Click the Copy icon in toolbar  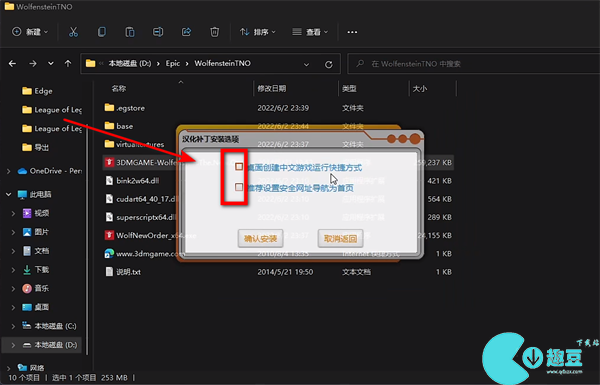click(x=102, y=32)
